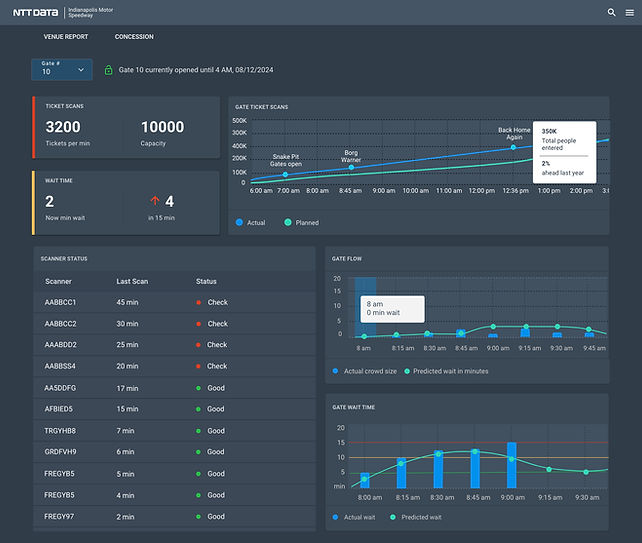642x543 pixels.
Task: Toggle Predicted wait in minutes legend
Action: [x=446, y=371]
